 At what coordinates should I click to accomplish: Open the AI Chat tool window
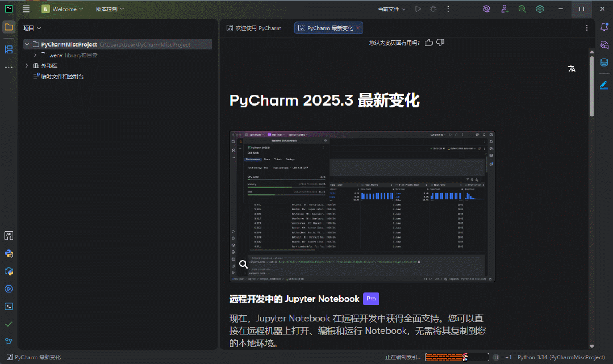pos(604,45)
